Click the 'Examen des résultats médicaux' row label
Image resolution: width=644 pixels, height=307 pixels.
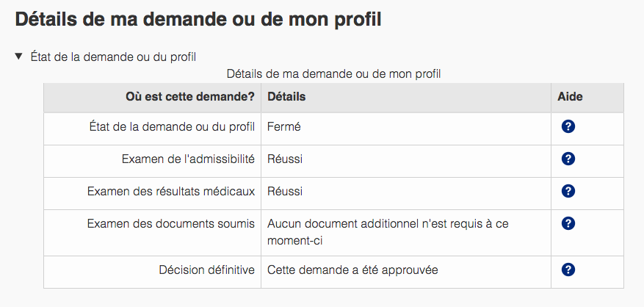(170, 191)
